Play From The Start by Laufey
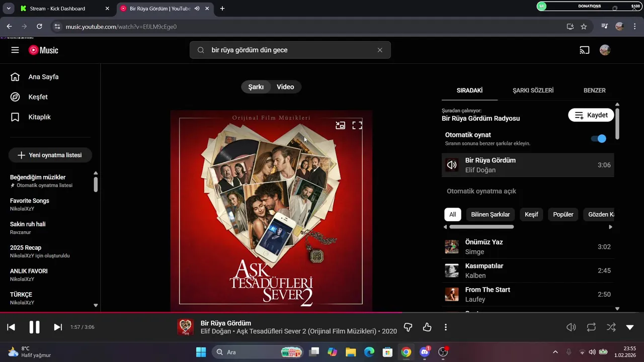644x362 pixels. click(x=528, y=294)
